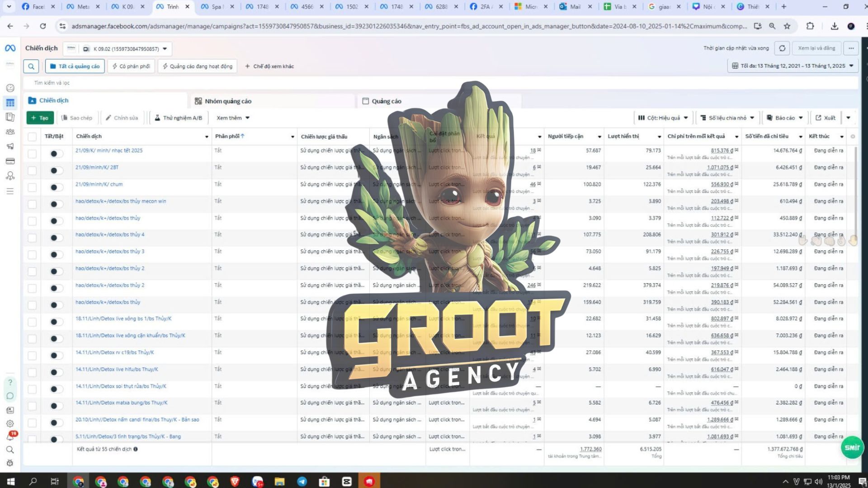Toggle on '18.11/Linh/Detox live xông bs 1/bs Thủy/K'
868x488 pixels.
coord(56,322)
